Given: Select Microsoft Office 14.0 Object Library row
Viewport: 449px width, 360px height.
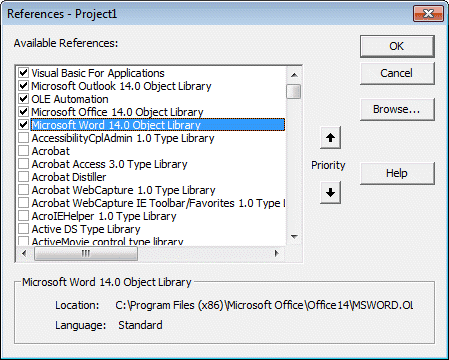Looking at the screenshot, I should click(117, 112).
